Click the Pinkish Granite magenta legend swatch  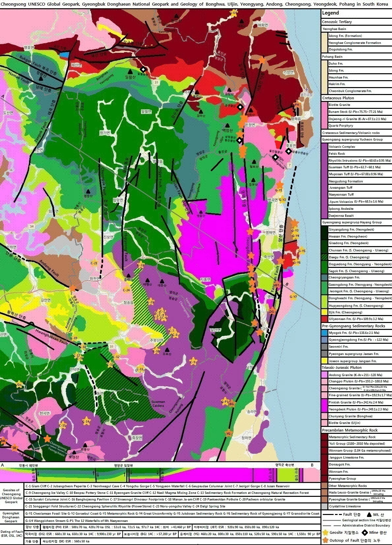(324, 402)
